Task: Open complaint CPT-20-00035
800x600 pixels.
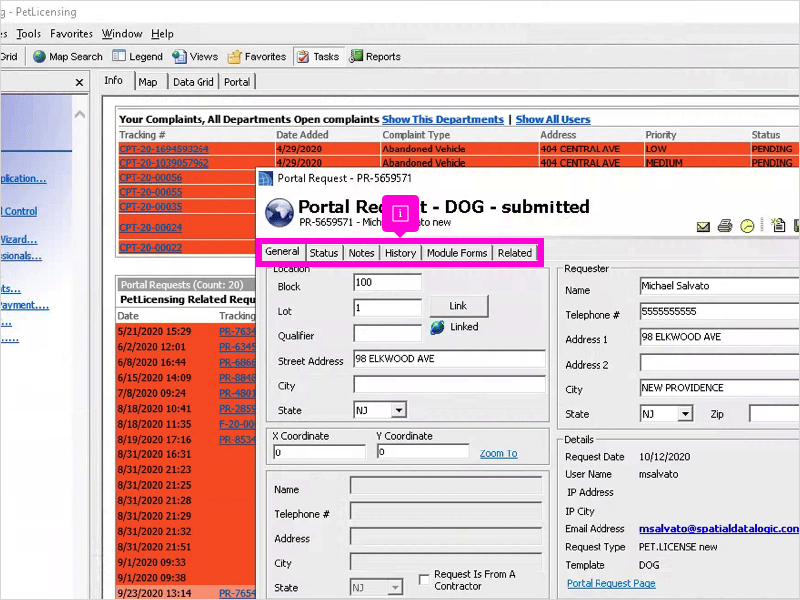Action: 151,207
